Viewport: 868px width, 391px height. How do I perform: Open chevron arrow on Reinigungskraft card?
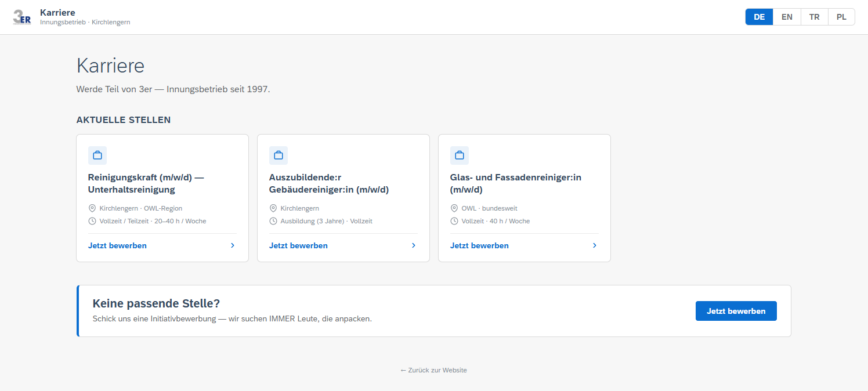[x=233, y=245]
